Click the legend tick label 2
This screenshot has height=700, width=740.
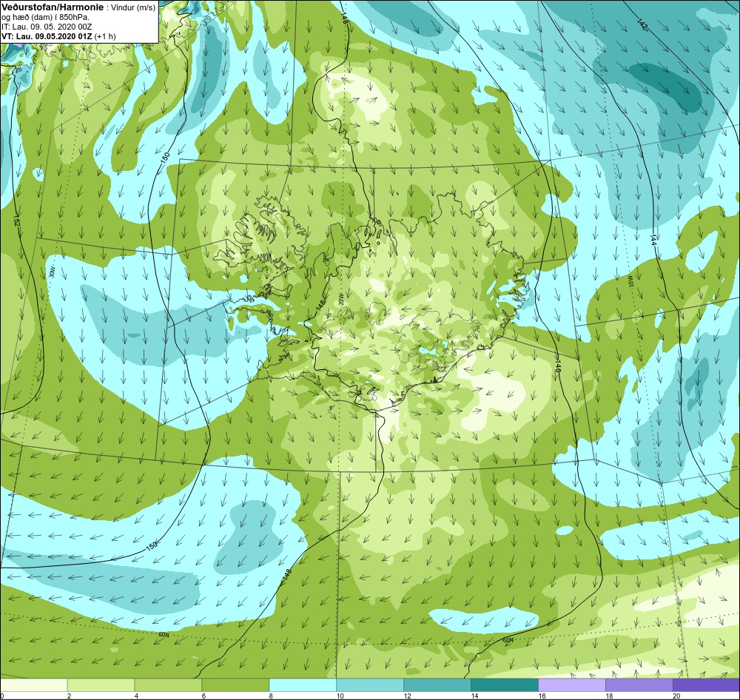(69, 696)
